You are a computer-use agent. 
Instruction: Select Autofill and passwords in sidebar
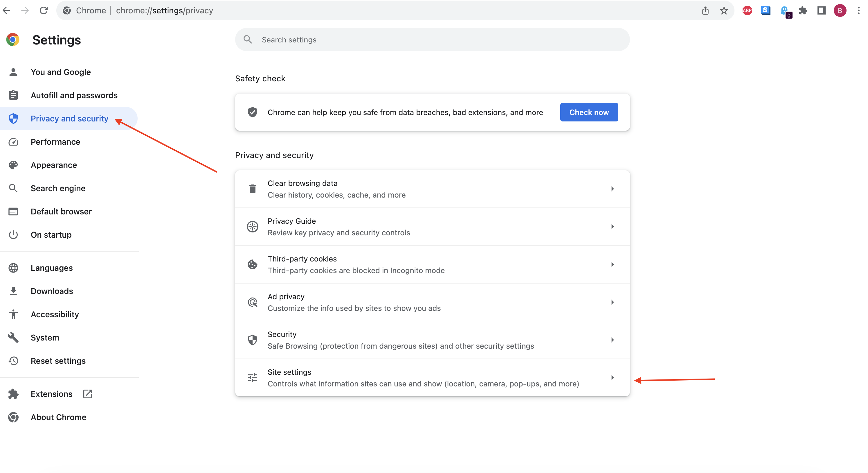tap(74, 95)
